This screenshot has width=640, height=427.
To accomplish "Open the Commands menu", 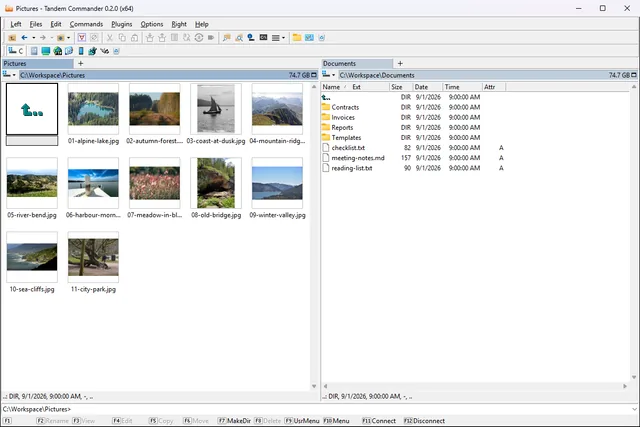I will coord(86,24).
